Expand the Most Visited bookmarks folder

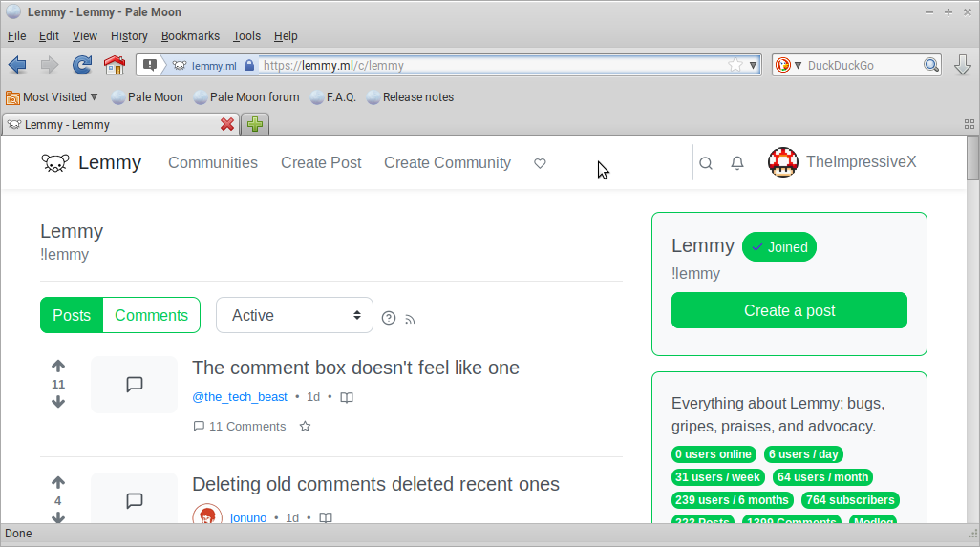click(x=52, y=96)
